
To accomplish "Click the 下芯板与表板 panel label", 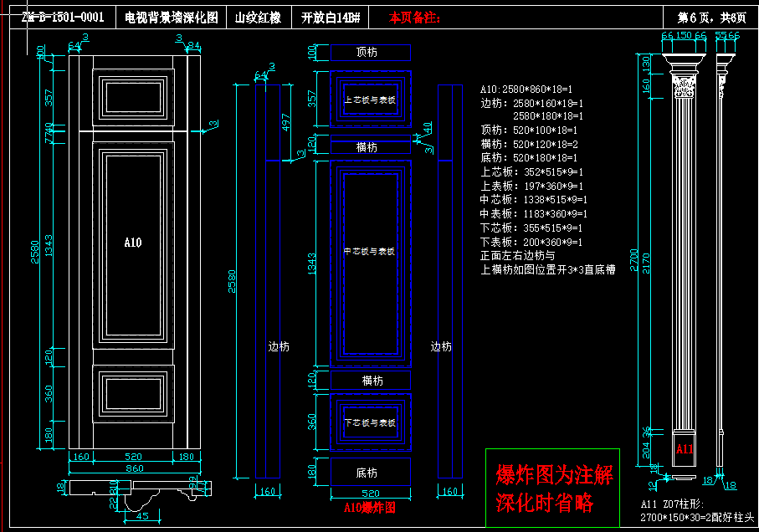I will coord(370,422).
